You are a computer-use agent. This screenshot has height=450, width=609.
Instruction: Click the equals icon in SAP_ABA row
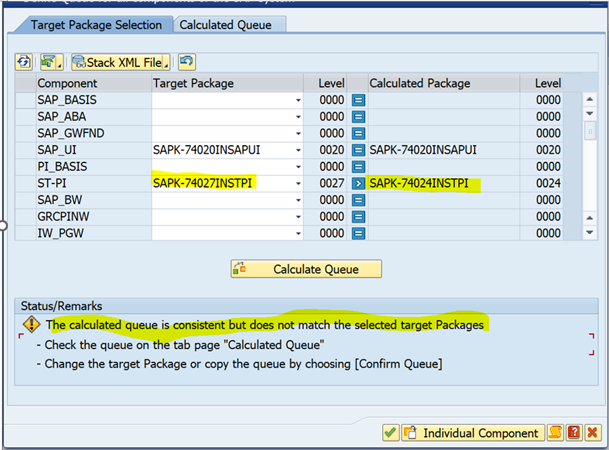pyautogui.click(x=358, y=117)
